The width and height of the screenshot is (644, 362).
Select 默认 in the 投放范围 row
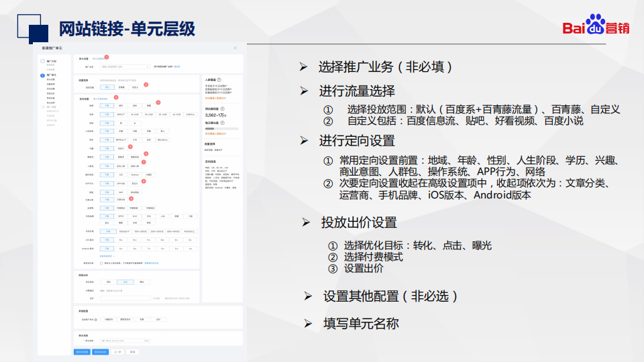107,87
